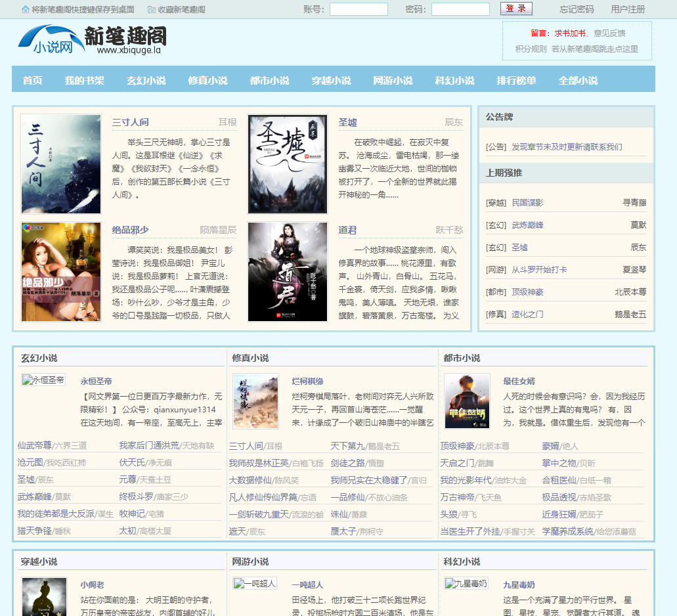Screen dimensions: 677x616
Task: Select 我的书架 navigation item
Action: pos(84,81)
